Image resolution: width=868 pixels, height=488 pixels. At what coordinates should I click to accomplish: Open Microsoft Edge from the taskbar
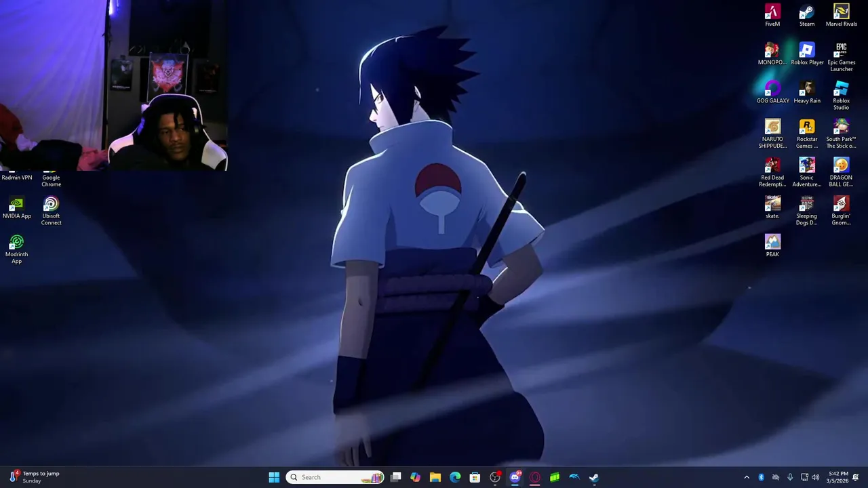pyautogui.click(x=455, y=477)
